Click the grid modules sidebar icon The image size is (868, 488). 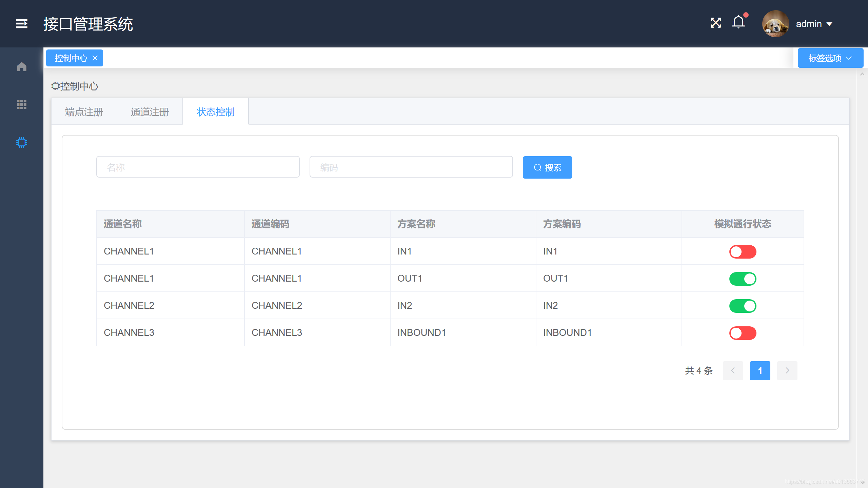click(x=22, y=104)
